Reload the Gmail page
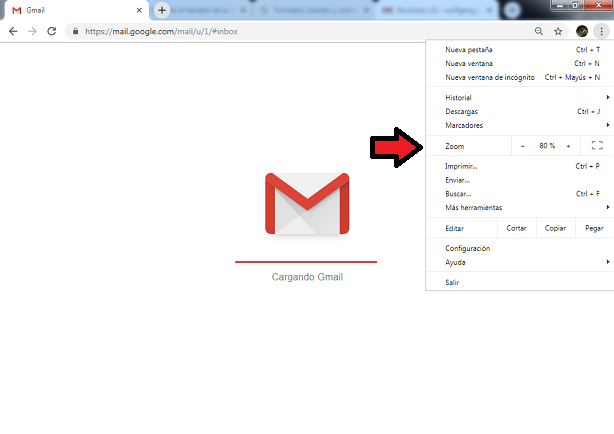 (52, 31)
